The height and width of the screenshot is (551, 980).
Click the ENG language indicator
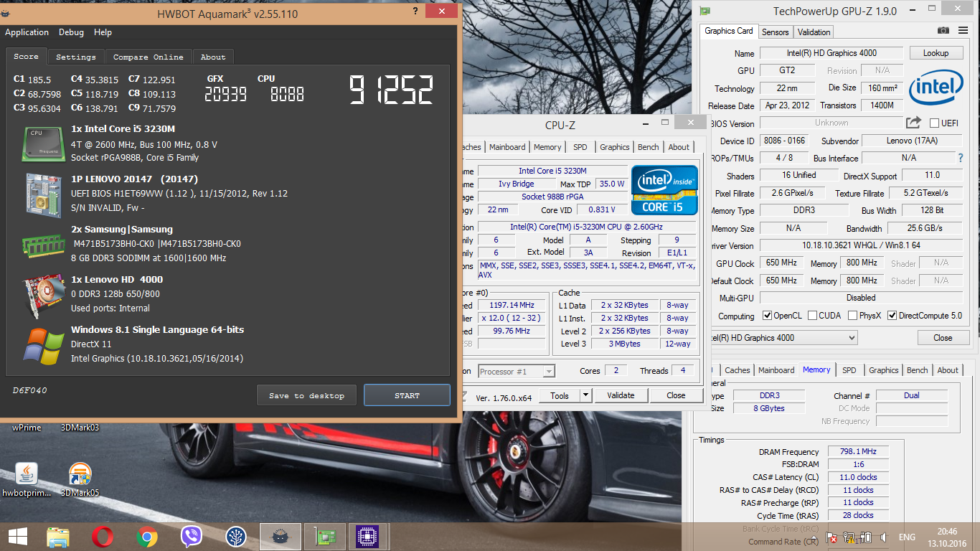tap(907, 537)
